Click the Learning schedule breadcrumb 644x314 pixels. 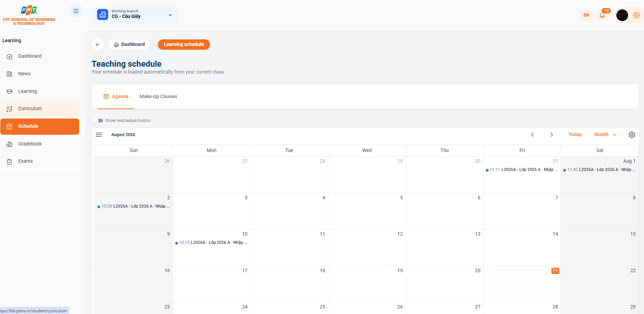click(x=184, y=45)
